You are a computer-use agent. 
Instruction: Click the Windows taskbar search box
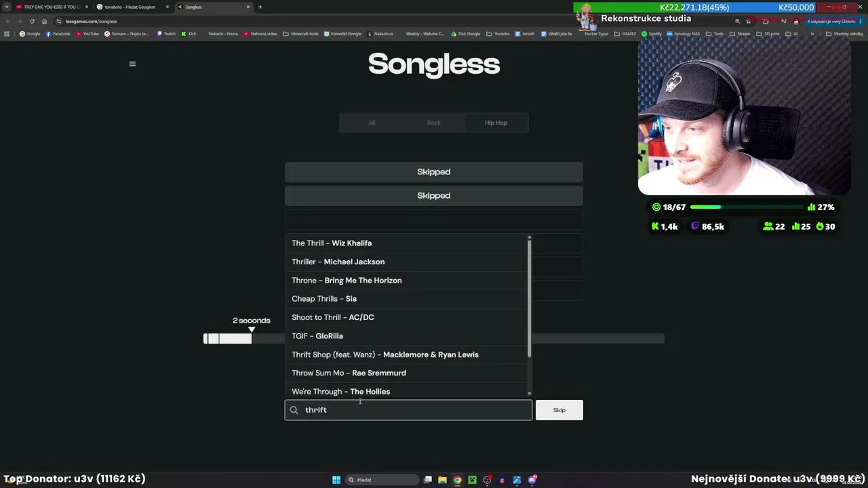coord(380,480)
